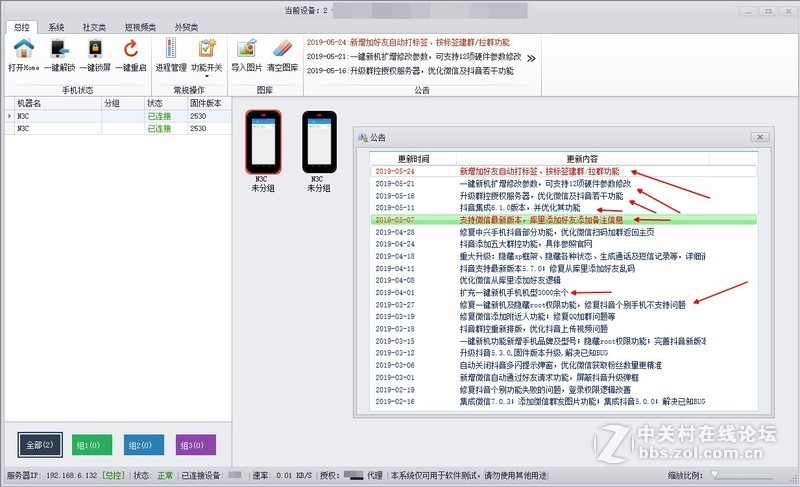
Task: Select the 2019-05-24 announcement row
Action: coord(563,171)
